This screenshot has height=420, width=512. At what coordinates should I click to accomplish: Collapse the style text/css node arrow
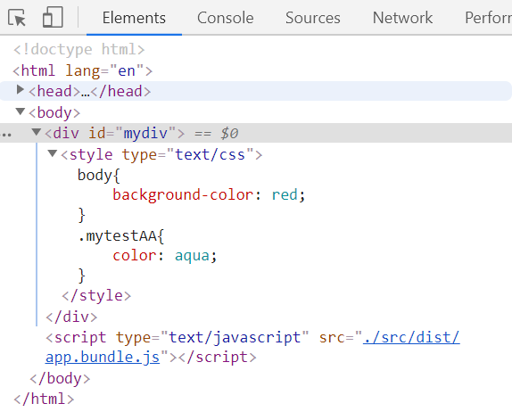click(53, 153)
